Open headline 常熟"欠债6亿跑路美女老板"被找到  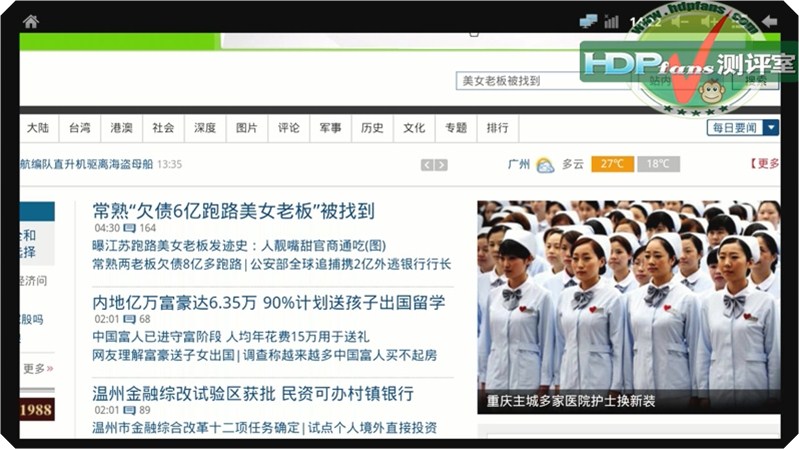233,210
